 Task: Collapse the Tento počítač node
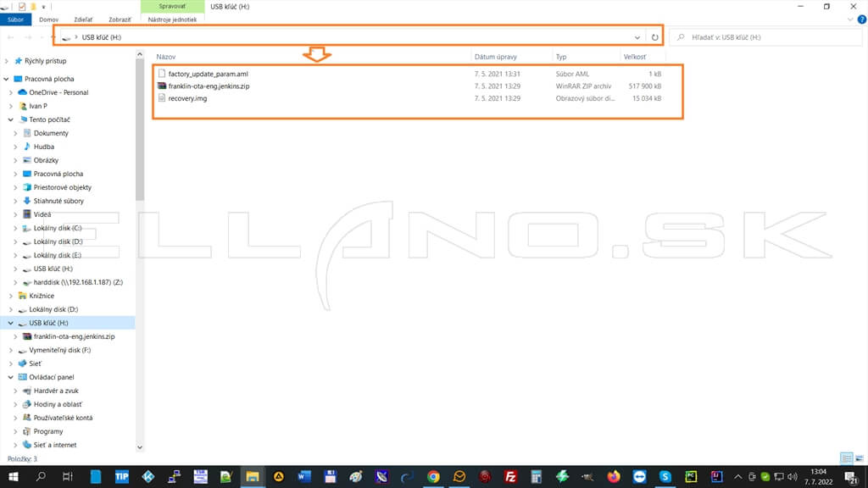tap(11, 119)
